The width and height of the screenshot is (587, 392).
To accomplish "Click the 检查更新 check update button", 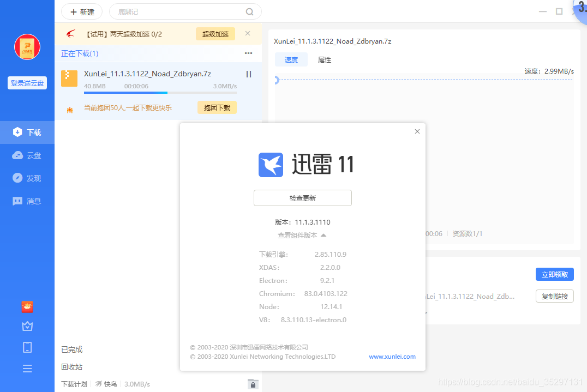I will [x=302, y=198].
